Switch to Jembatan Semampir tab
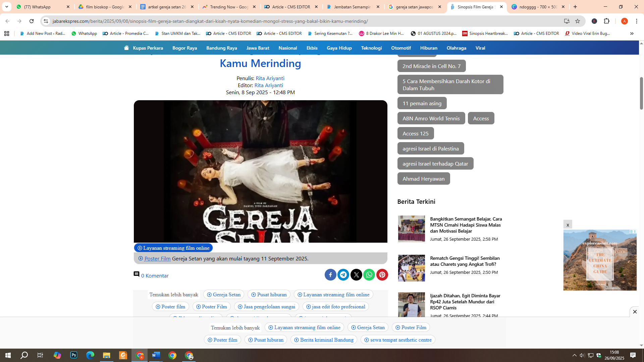The height and width of the screenshot is (362, 644). tap(353, 7)
